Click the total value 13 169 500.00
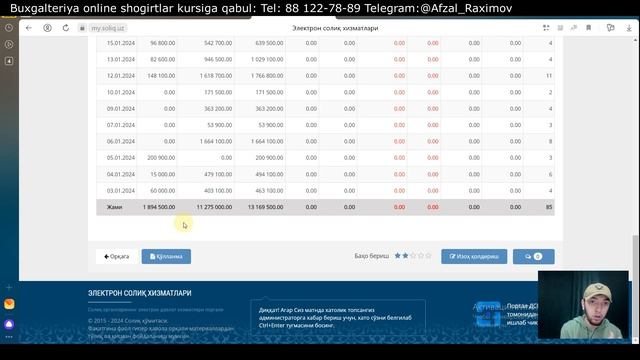Viewport: 640px width, 360px height. pyautogui.click(x=265, y=207)
